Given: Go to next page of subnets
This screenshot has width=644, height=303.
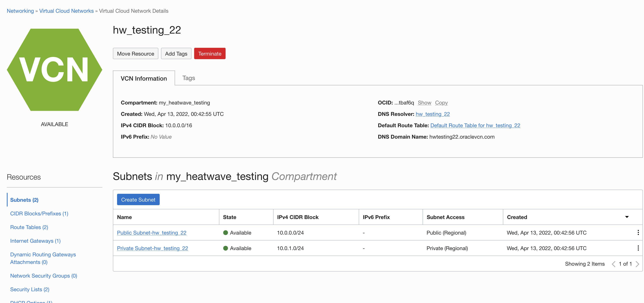Looking at the screenshot, I should click(x=637, y=264).
